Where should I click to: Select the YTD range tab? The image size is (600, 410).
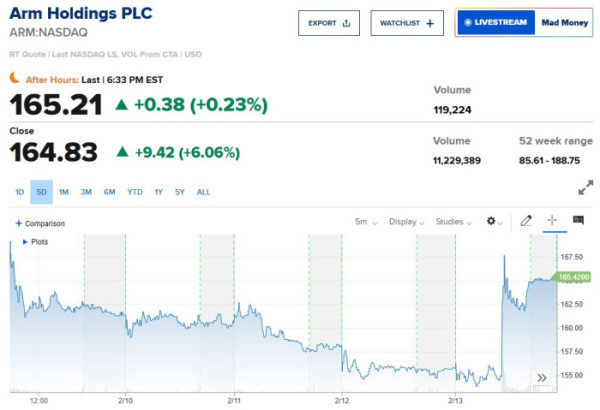pos(134,192)
